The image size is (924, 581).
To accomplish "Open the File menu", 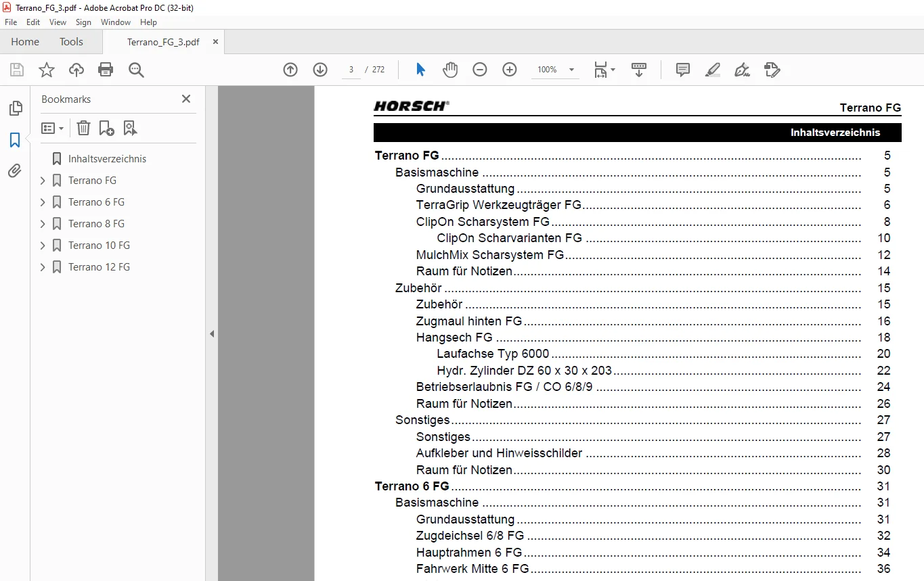I will click(x=11, y=22).
